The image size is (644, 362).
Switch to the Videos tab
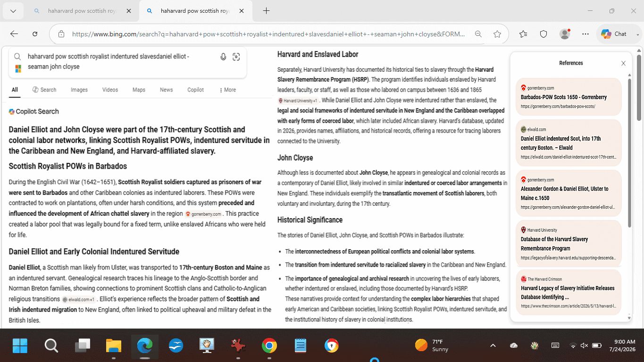[110, 90]
